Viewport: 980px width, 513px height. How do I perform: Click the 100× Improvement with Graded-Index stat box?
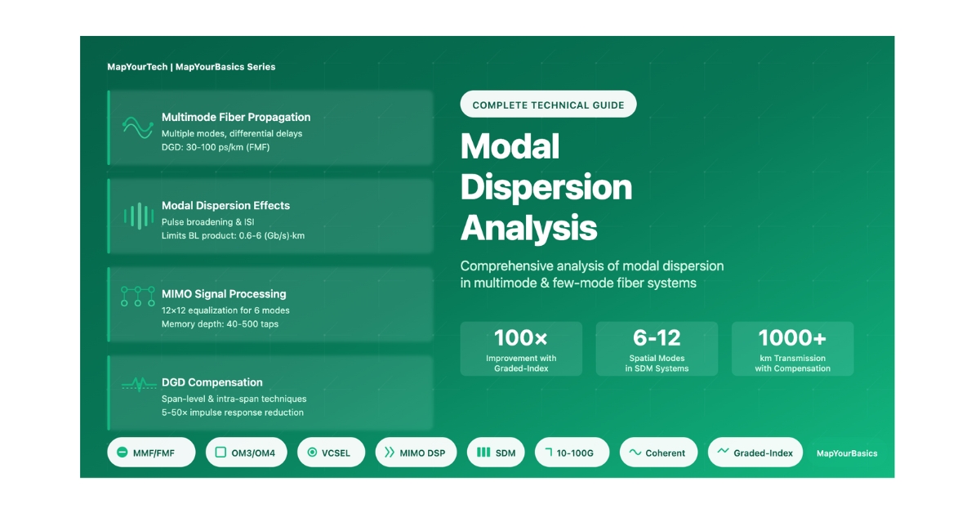(x=521, y=349)
